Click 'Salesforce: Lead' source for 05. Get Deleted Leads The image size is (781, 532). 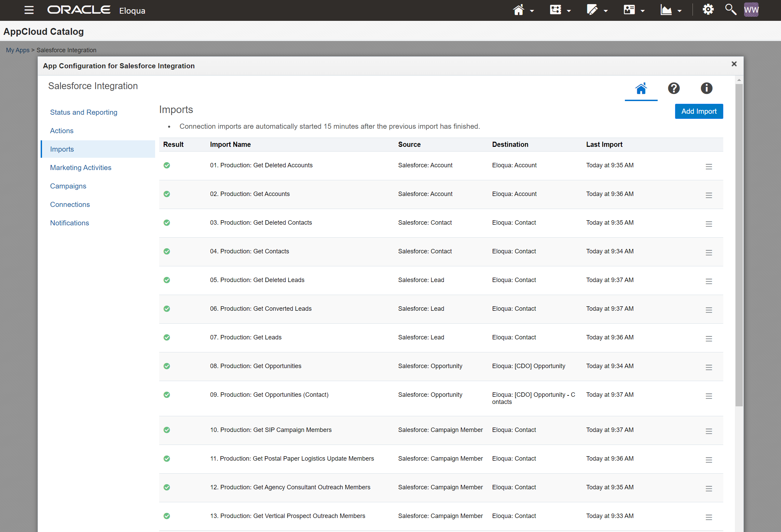tap(421, 280)
